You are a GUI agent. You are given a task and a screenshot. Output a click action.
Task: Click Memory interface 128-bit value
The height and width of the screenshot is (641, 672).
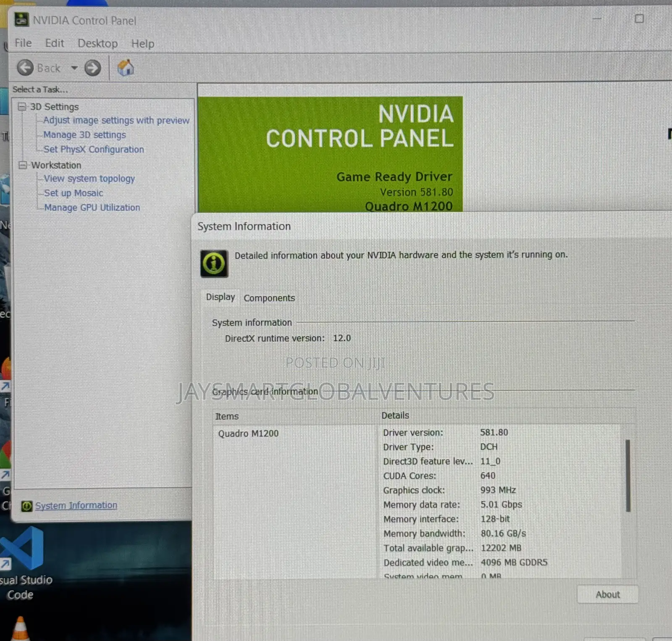pyautogui.click(x=495, y=519)
